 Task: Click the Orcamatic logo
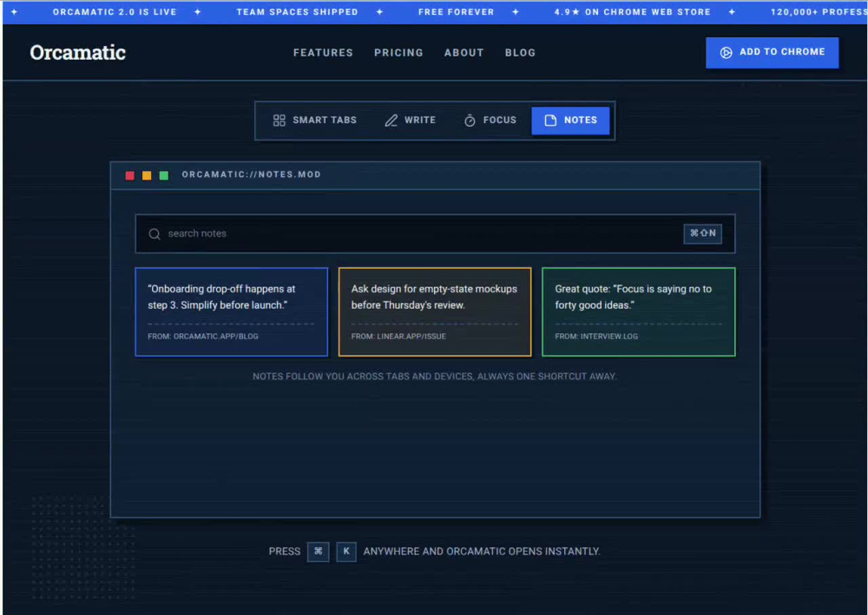[77, 53]
